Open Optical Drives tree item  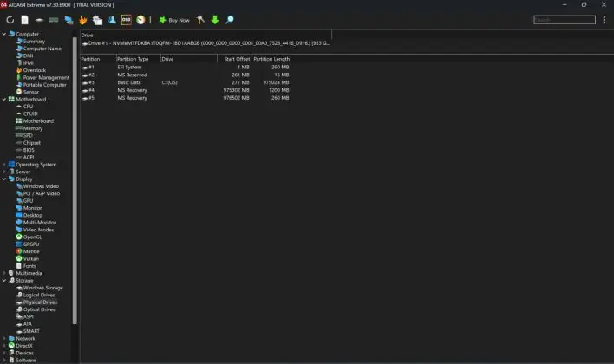(39, 309)
